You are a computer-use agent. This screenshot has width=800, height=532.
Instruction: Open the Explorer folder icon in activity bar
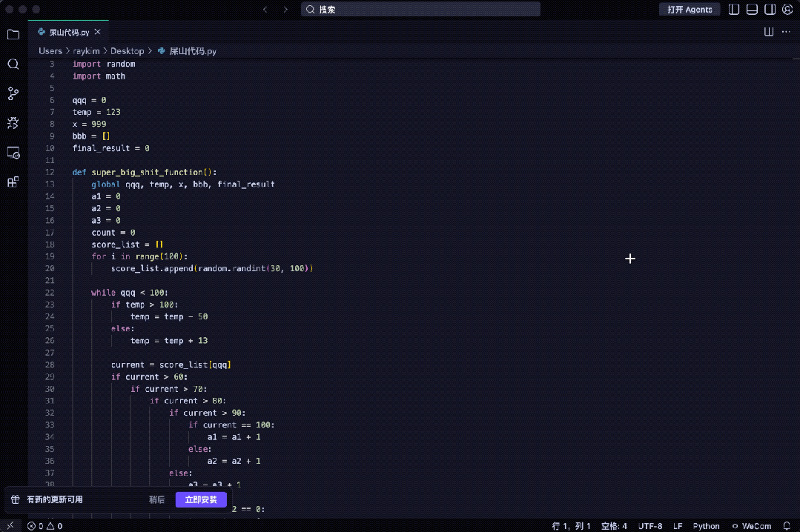[x=13, y=35]
